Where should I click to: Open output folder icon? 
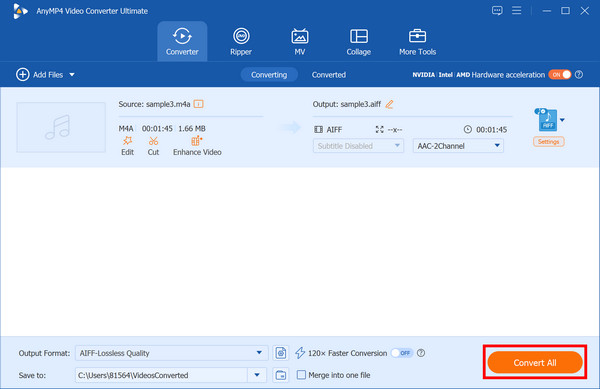click(x=281, y=375)
